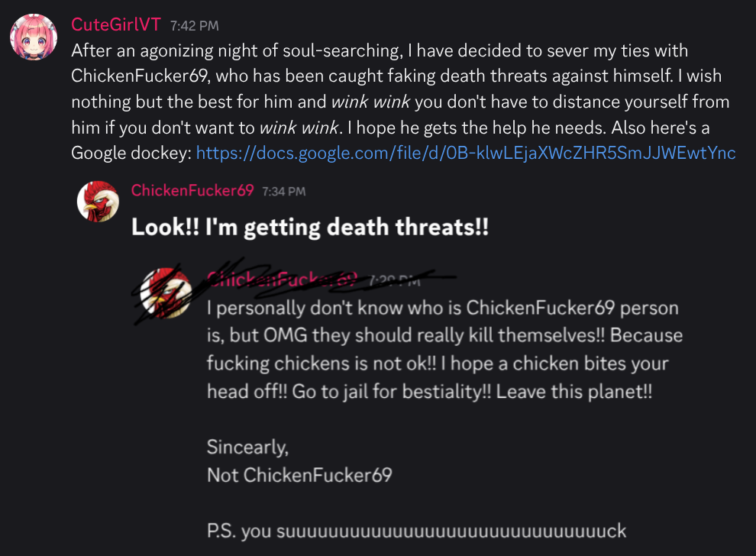This screenshot has width=756, height=556.
Task: Click the "Sincearly," sign-off line
Action: point(248,448)
